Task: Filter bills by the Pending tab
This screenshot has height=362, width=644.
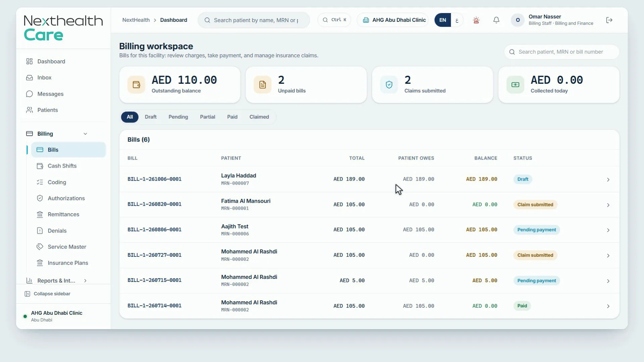Action: (x=178, y=117)
